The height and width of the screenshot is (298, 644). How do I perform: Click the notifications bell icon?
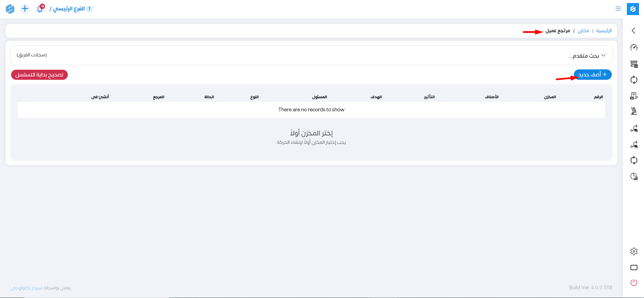[40, 9]
